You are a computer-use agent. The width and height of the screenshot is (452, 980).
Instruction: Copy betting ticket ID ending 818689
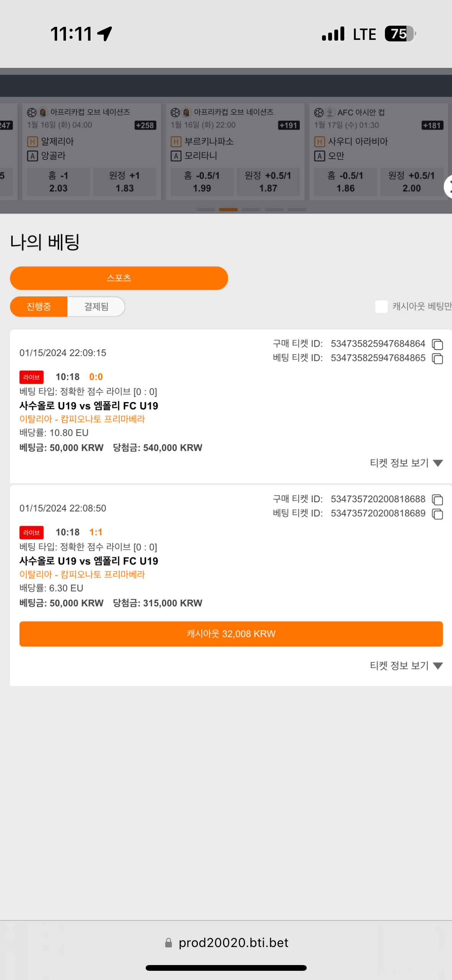437,514
